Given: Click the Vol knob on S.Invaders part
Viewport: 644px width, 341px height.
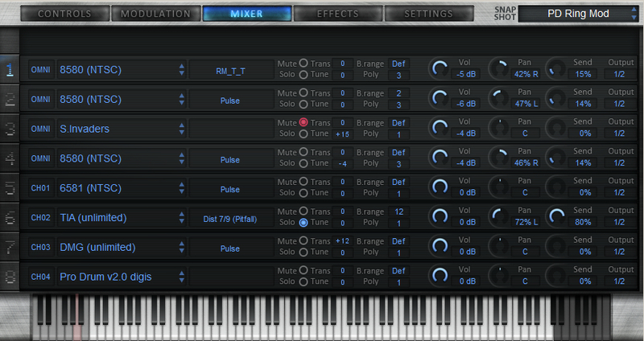Looking at the screenshot, I should 439,128.
